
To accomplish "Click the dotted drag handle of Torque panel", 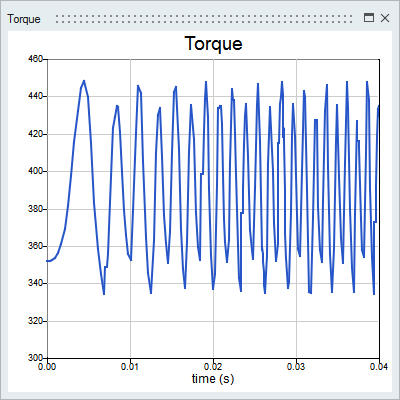I will tap(204, 19).
